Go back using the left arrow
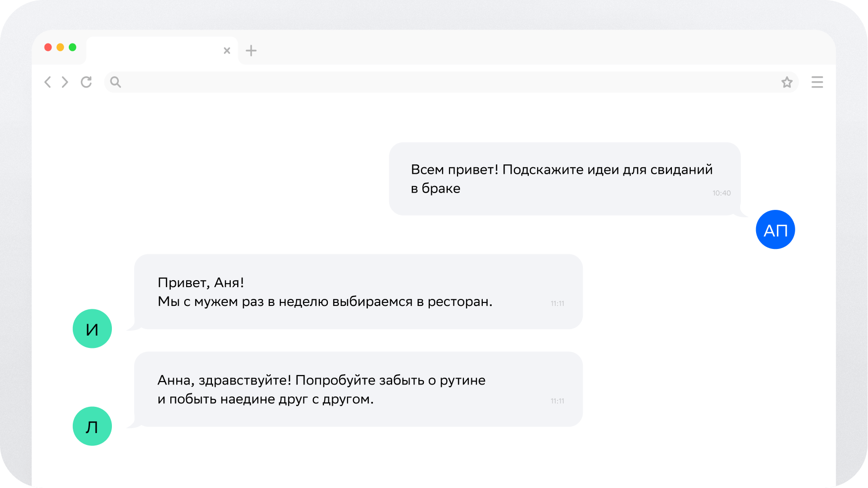 click(48, 82)
